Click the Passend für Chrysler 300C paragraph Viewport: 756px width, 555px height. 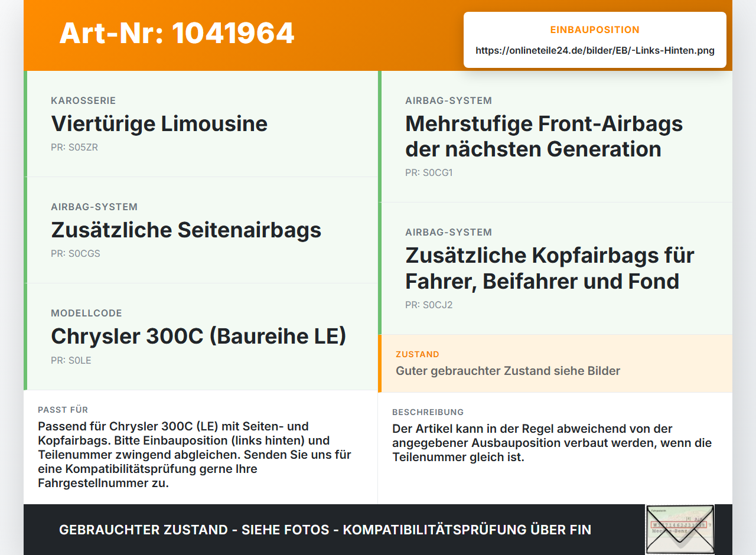pyautogui.click(x=195, y=455)
